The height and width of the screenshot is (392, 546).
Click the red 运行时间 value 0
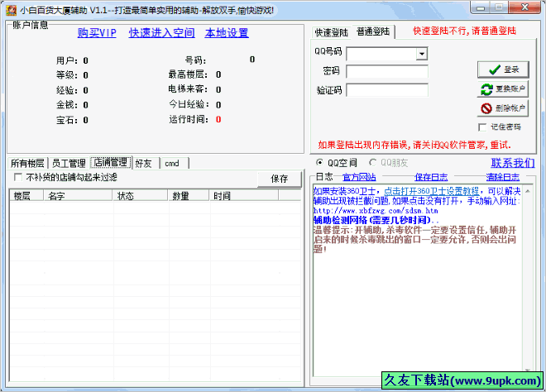tap(218, 119)
